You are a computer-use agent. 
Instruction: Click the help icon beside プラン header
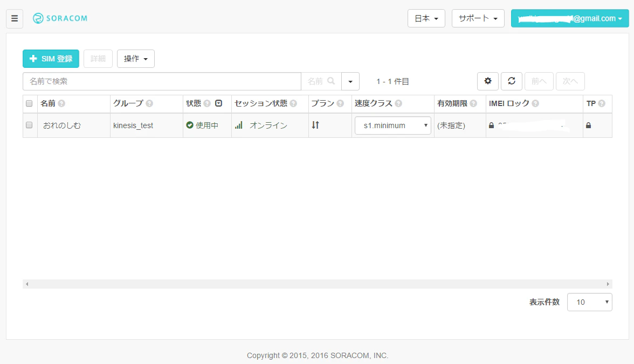click(340, 103)
